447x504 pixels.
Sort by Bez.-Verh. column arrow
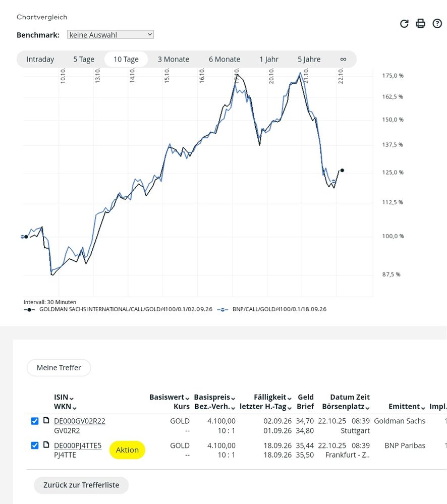coord(233,408)
